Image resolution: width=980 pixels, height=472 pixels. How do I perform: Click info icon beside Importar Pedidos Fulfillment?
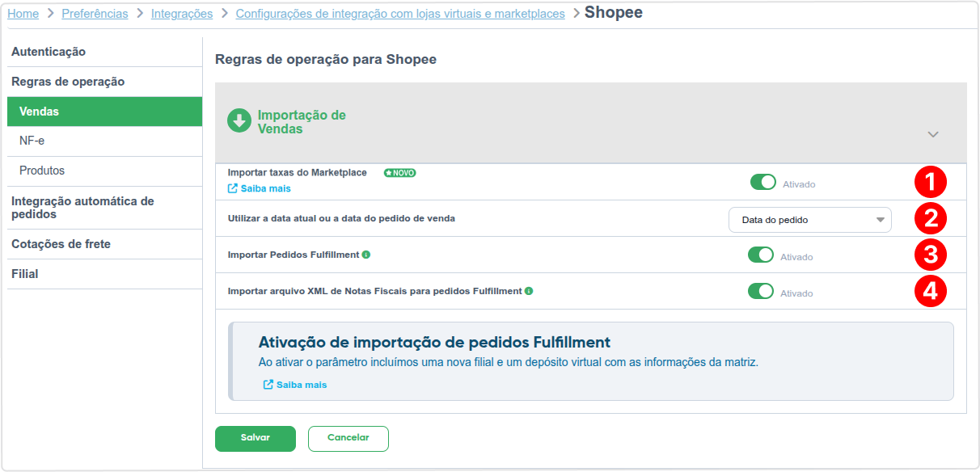coord(366,255)
